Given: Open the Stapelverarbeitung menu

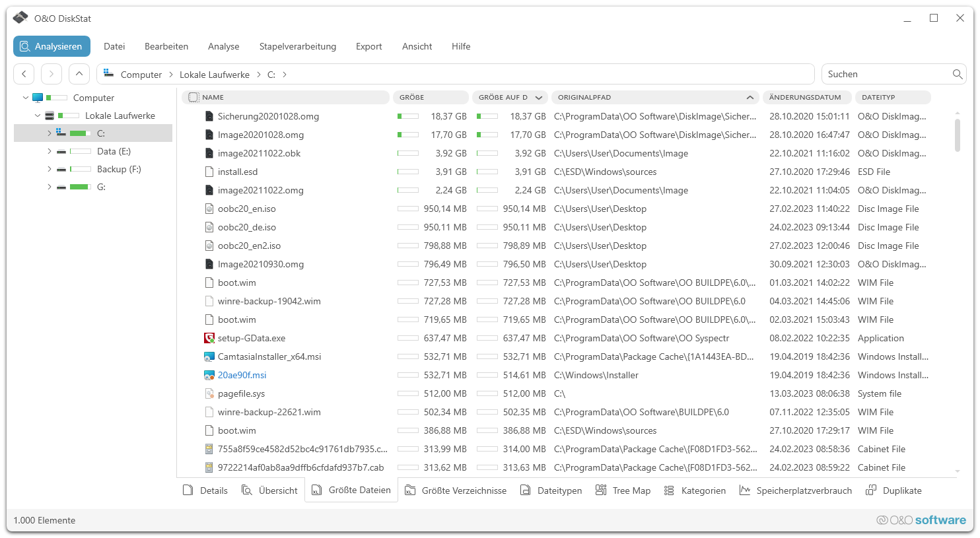Looking at the screenshot, I should point(297,46).
